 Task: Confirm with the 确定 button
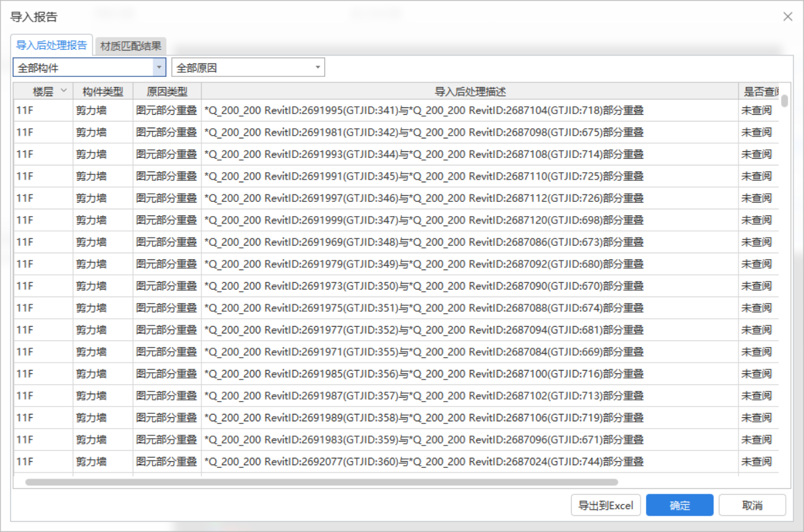click(x=680, y=506)
